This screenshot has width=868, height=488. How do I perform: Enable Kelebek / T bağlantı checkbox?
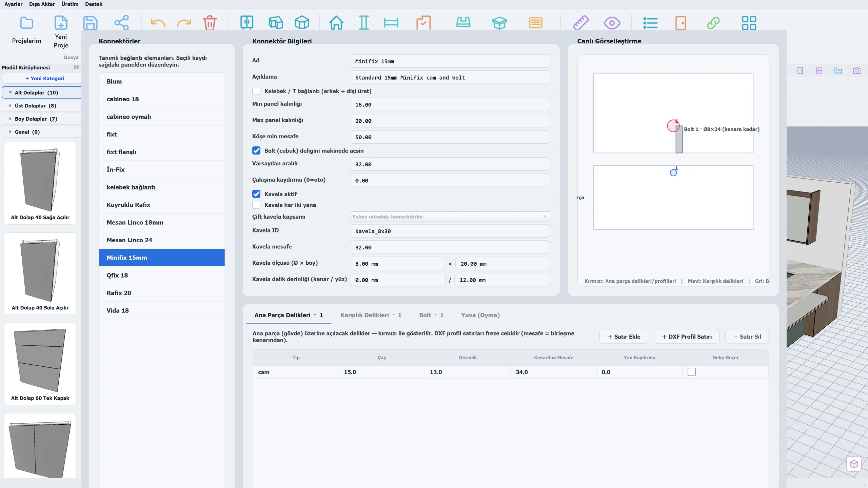[256, 91]
